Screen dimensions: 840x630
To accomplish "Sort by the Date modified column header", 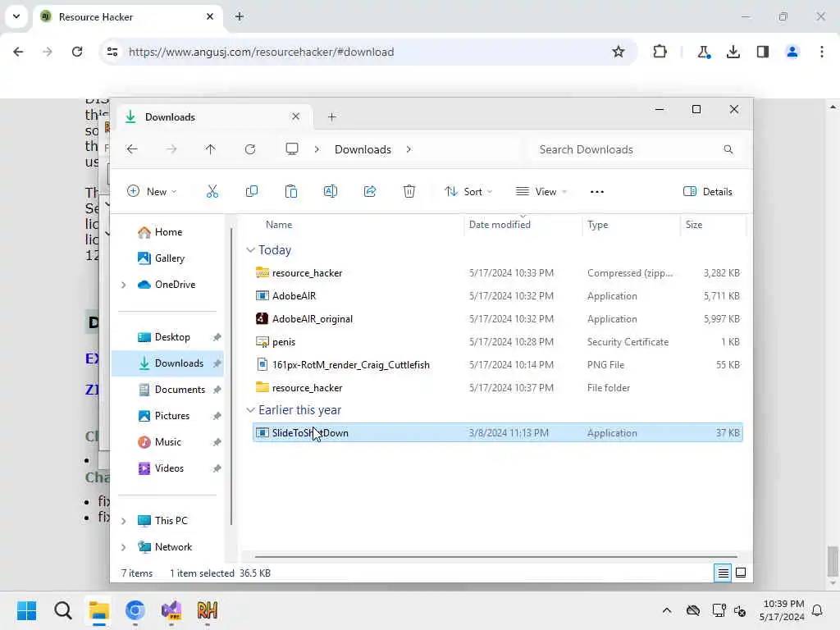I will coord(500,225).
